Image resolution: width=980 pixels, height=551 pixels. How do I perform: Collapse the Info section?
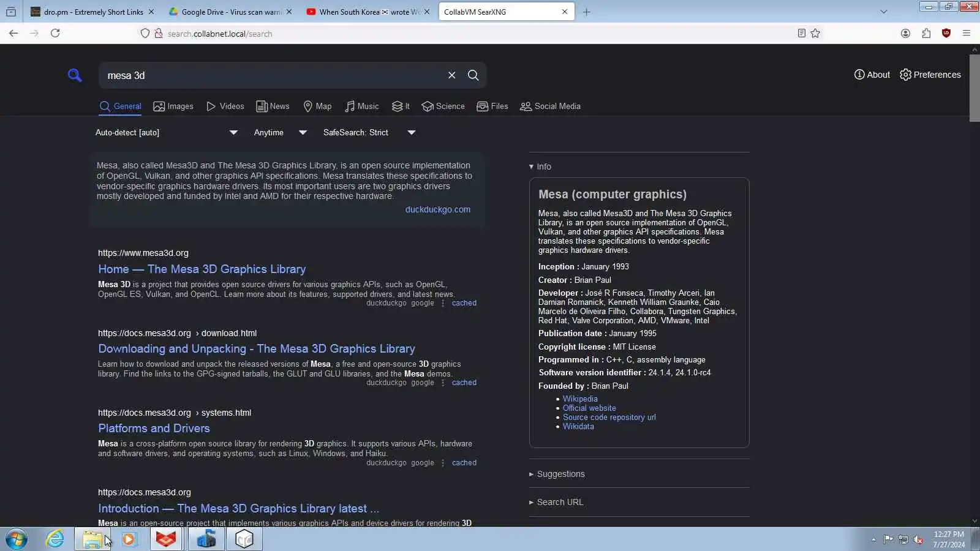pyautogui.click(x=540, y=167)
